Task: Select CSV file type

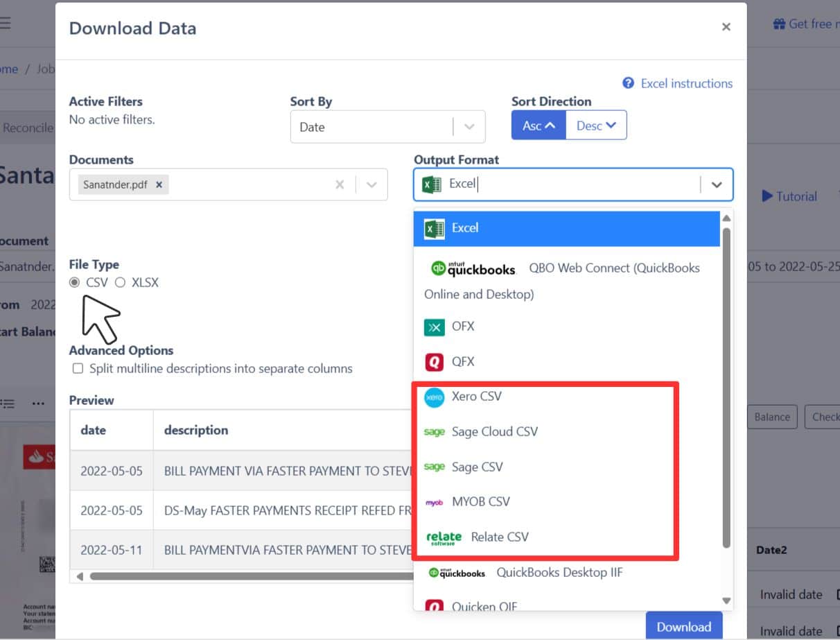Action: pos(75,283)
